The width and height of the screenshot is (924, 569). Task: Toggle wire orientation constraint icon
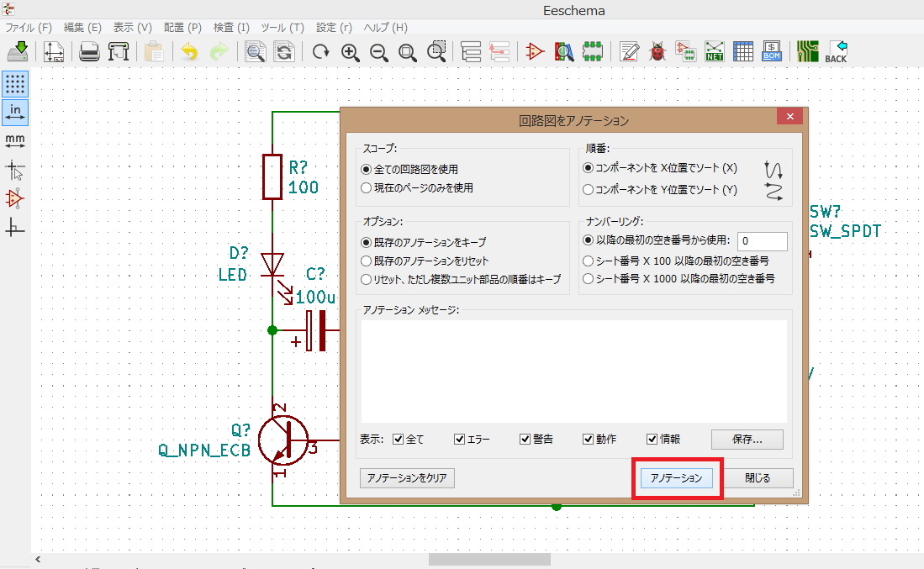click(x=15, y=228)
